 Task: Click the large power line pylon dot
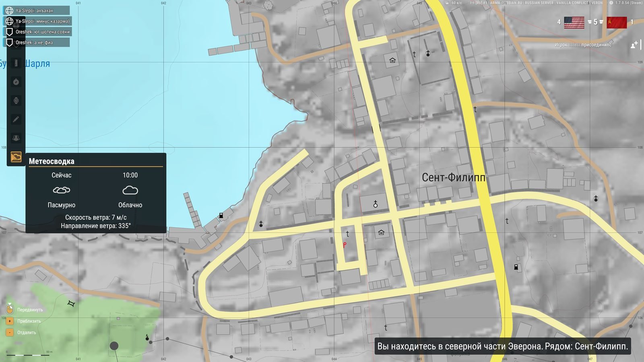click(x=114, y=346)
